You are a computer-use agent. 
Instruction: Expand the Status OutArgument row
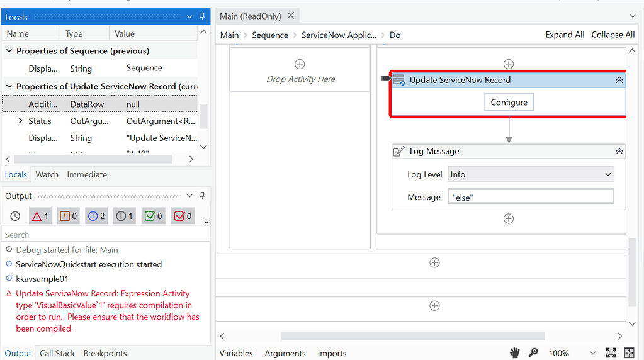21,121
